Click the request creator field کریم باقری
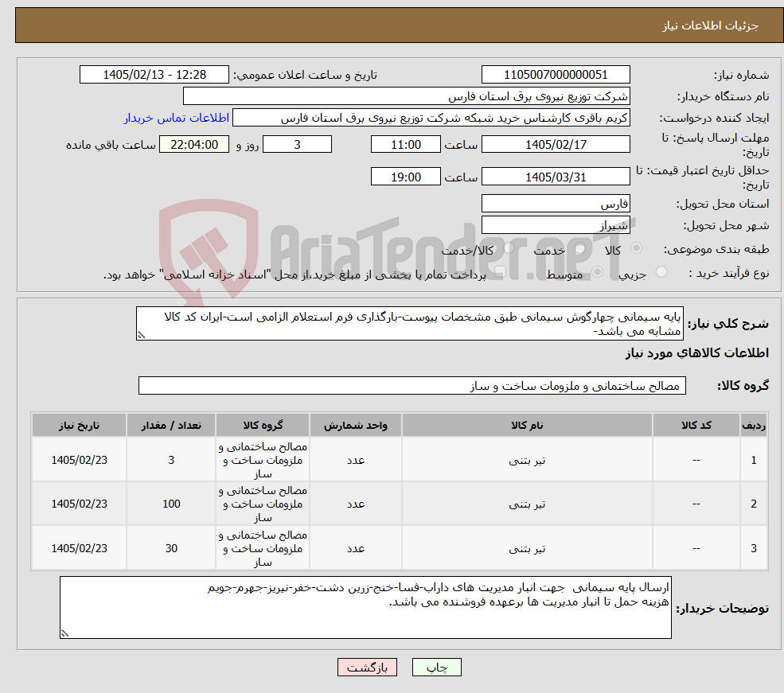The image size is (784, 693). pyautogui.click(x=431, y=118)
